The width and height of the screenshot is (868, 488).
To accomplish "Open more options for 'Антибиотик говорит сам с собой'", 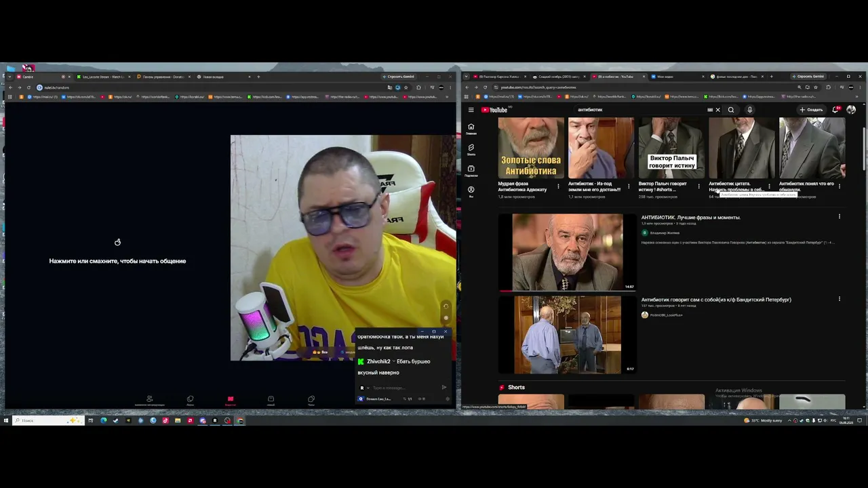I will [839, 299].
